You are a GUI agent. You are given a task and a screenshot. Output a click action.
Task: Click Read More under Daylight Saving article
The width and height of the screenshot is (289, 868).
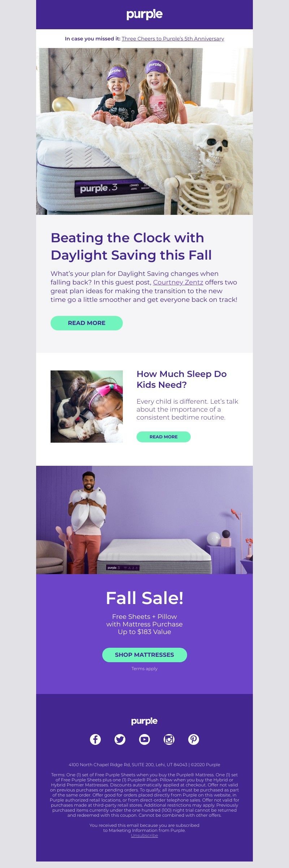tap(87, 323)
